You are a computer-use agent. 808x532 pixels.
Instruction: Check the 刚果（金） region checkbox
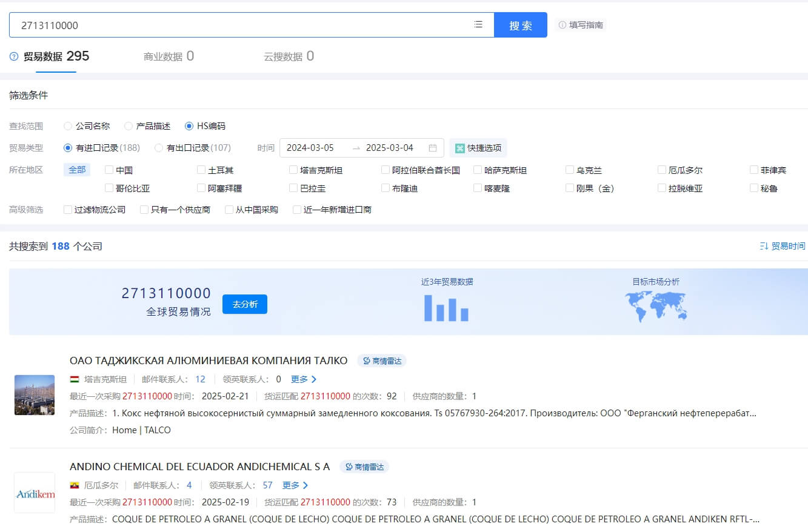[x=570, y=188]
